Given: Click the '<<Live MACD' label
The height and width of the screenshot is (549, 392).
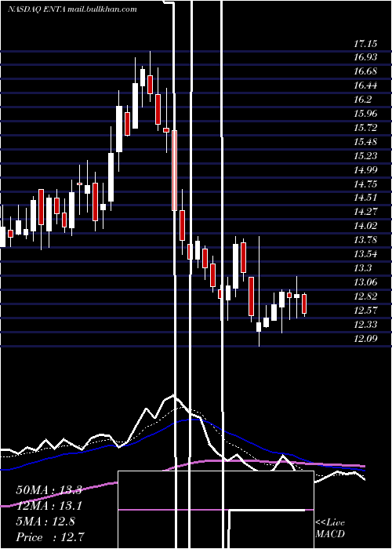Looking at the screenshot, I should (x=330, y=528).
